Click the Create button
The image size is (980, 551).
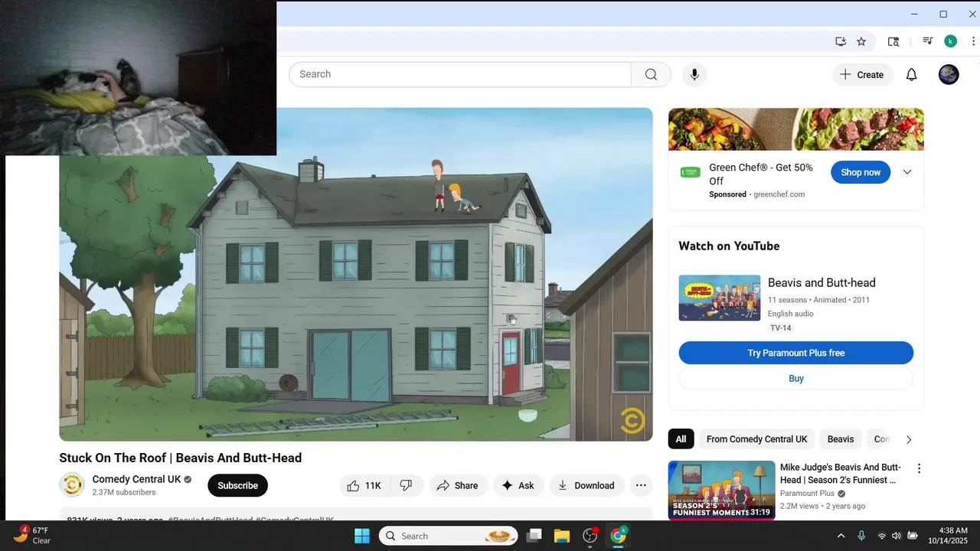pos(862,74)
